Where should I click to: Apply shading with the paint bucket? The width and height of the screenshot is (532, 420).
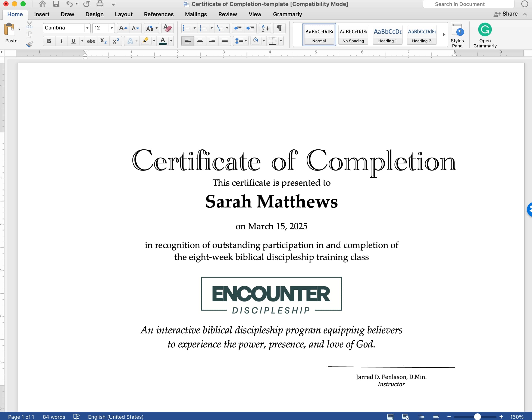click(256, 41)
